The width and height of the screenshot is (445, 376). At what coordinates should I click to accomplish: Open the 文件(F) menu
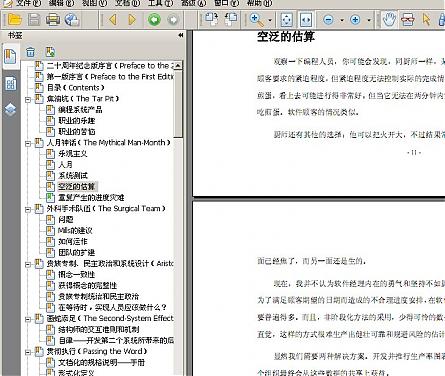point(28,3)
